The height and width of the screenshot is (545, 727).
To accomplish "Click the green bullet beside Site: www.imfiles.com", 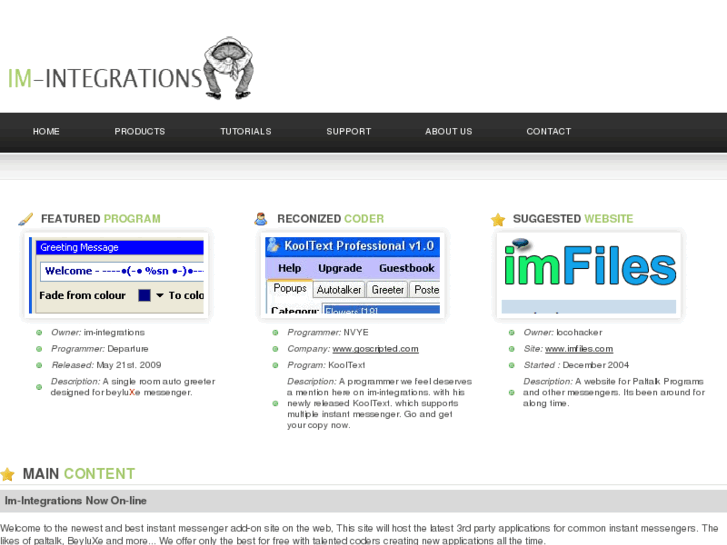I will 511,349.
